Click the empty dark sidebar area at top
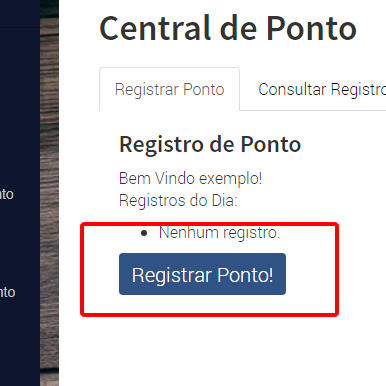386x386 pixels. [20, 13]
